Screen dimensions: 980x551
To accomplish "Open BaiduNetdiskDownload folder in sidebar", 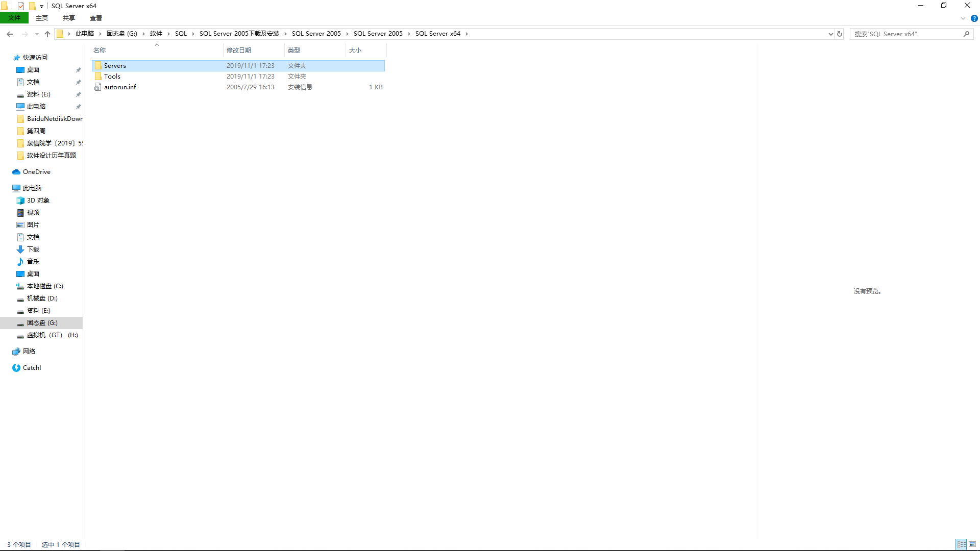I will pos(55,119).
